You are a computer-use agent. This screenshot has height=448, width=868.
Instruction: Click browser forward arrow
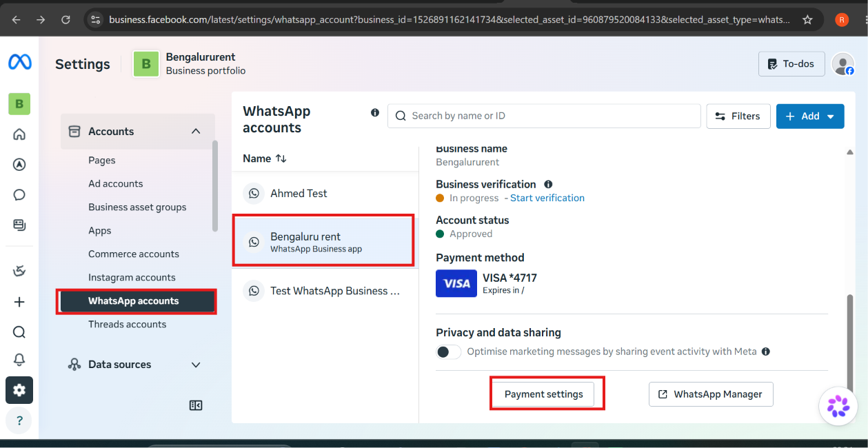41,20
